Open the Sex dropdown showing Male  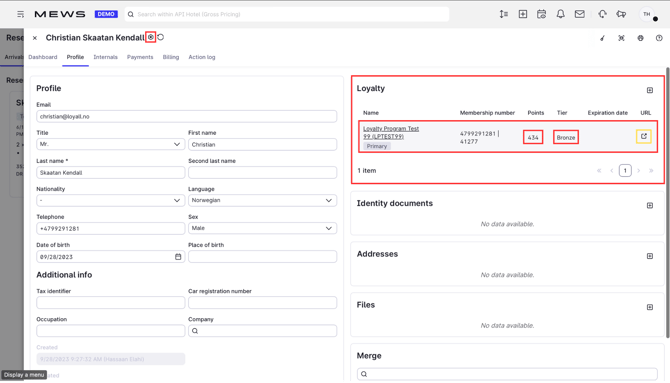coord(262,228)
